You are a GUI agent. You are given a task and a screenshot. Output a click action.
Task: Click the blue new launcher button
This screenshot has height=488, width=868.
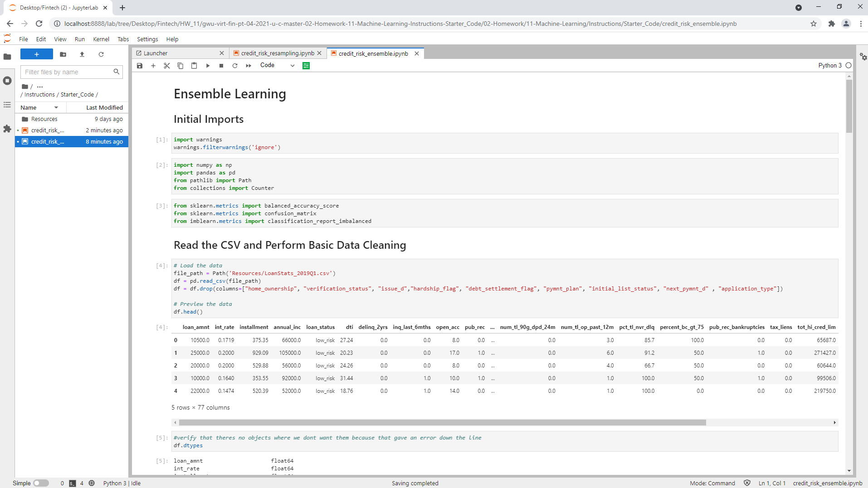click(x=37, y=54)
